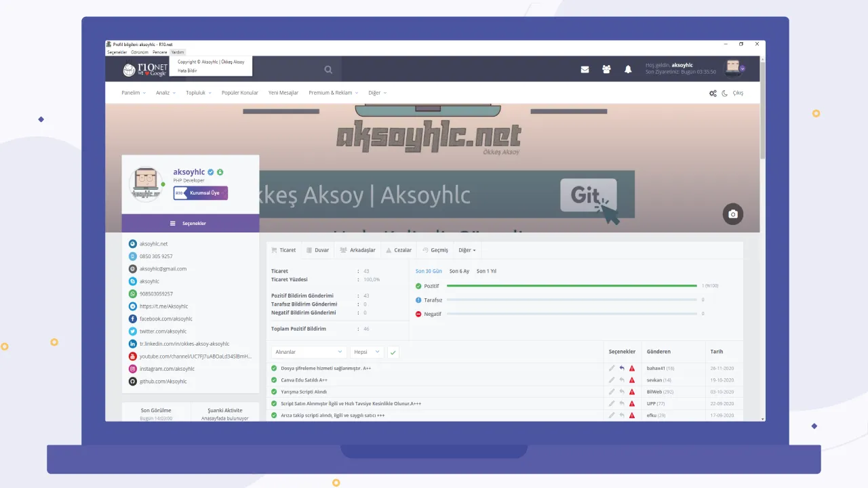Select Hata Bildir from Yardım menu
Screen dimensions: 868x488
[x=187, y=70]
